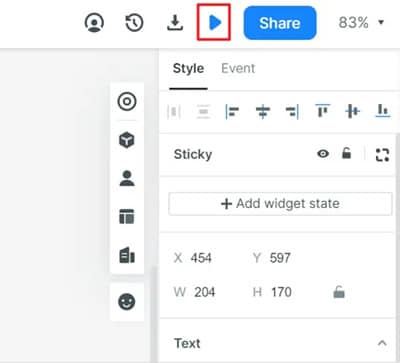Click the blue preview play icon
The height and width of the screenshot is (363, 400).
pos(214,23)
